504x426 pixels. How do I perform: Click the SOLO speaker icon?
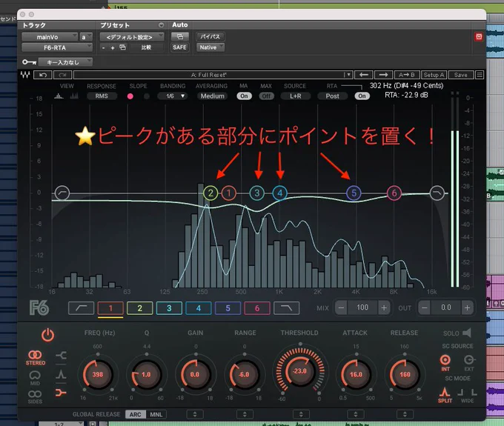(x=467, y=333)
